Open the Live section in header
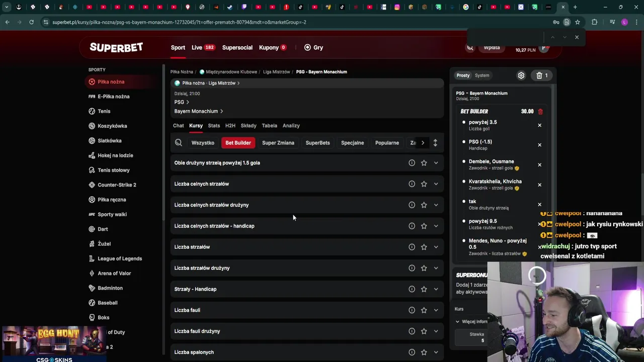 coord(203,48)
